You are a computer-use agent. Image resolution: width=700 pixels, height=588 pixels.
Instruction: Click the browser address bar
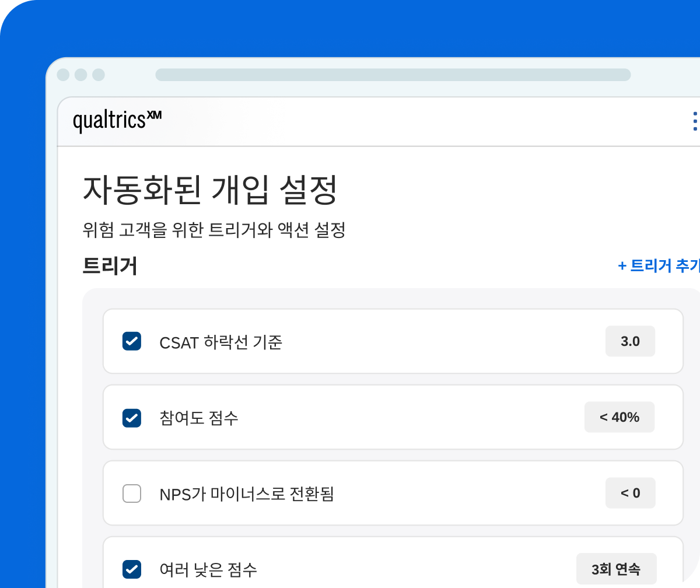pyautogui.click(x=393, y=75)
